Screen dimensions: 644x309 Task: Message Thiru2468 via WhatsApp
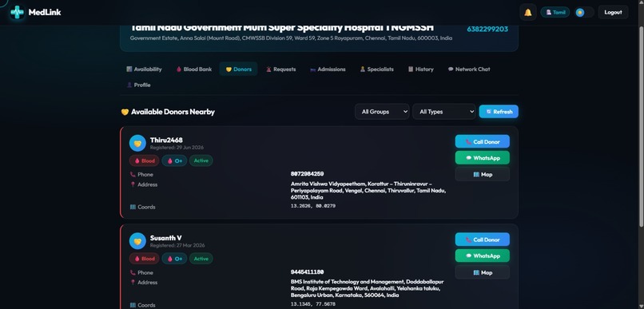pos(482,157)
